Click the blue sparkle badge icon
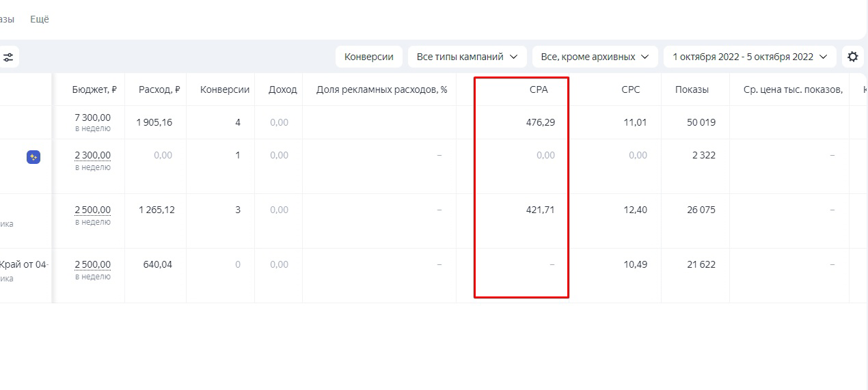868x390 pixels. coord(33,157)
